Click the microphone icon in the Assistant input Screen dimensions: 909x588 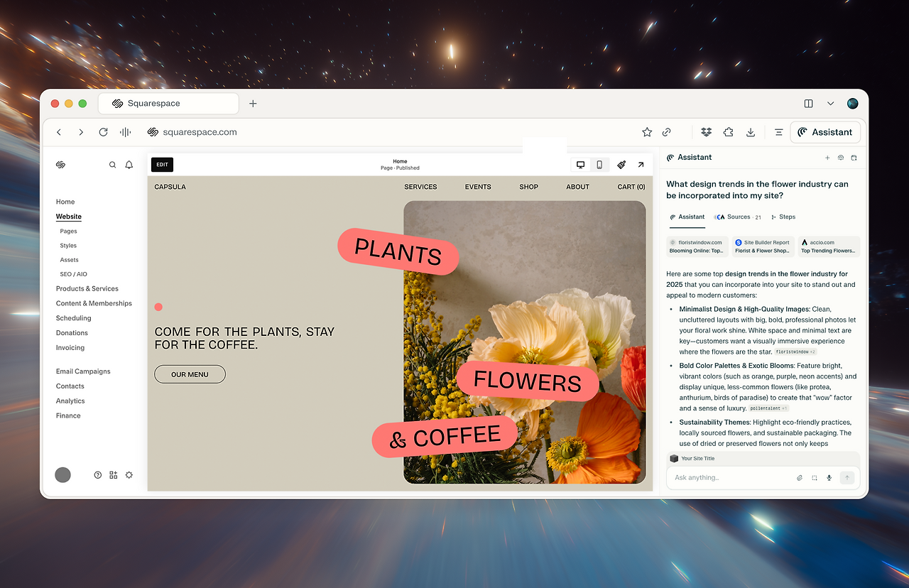coord(829,477)
